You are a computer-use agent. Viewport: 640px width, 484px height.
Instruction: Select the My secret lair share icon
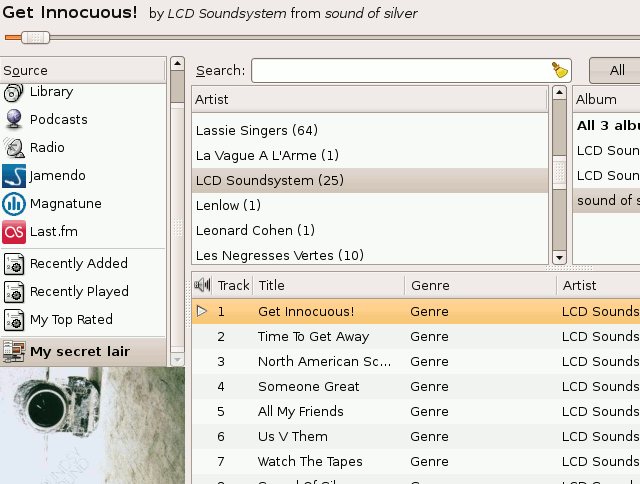pos(14,351)
